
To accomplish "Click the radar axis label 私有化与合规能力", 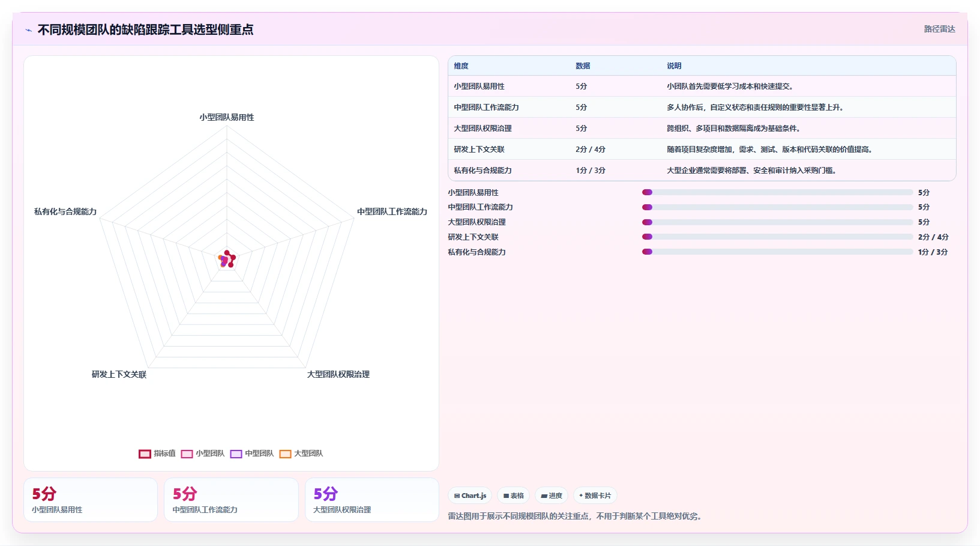I will (x=65, y=211).
